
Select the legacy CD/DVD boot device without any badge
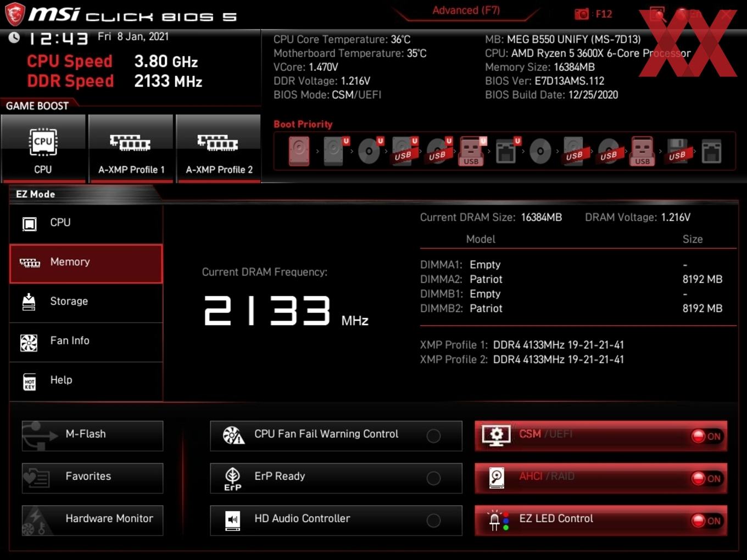click(x=540, y=151)
